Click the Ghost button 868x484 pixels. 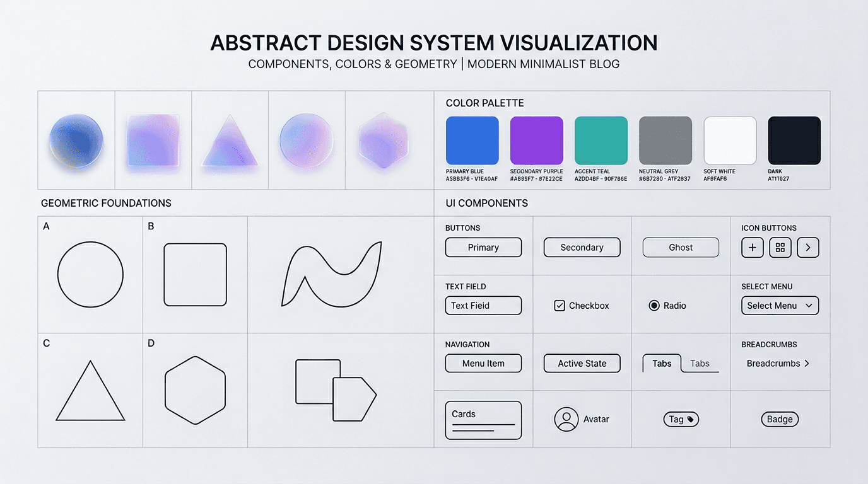click(681, 247)
